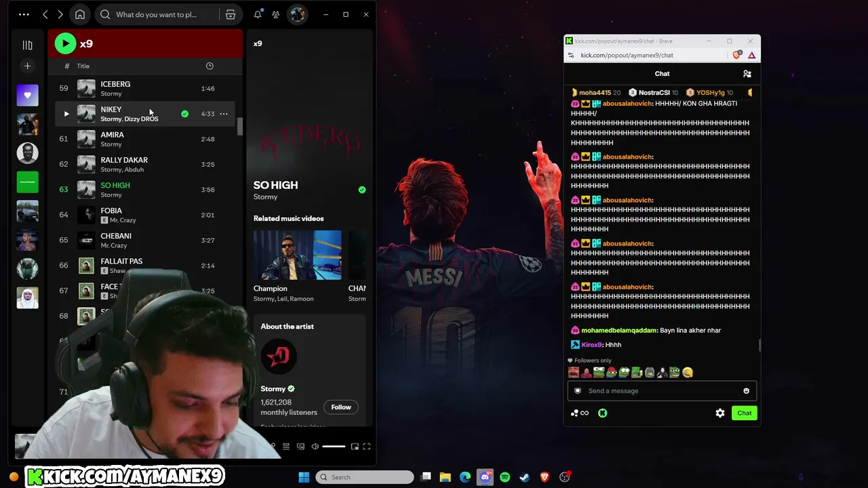Click the Windows taskbar Search box
This screenshot has height=488, width=868.
[365, 477]
